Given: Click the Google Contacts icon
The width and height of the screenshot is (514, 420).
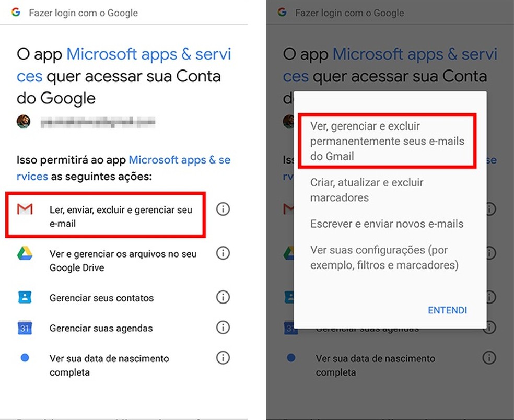Looking at the screenshot, I should [x=25, y=298].
